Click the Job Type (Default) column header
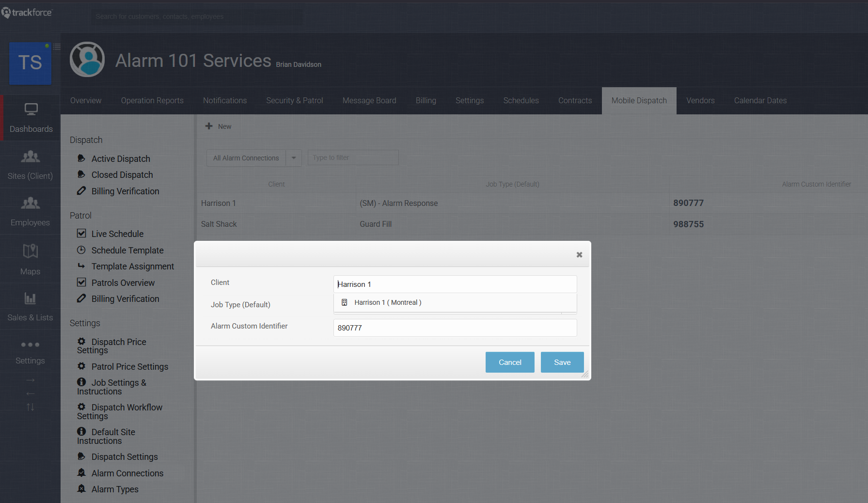868x503 pixels. pyautogui.click(x=512, y=184)
